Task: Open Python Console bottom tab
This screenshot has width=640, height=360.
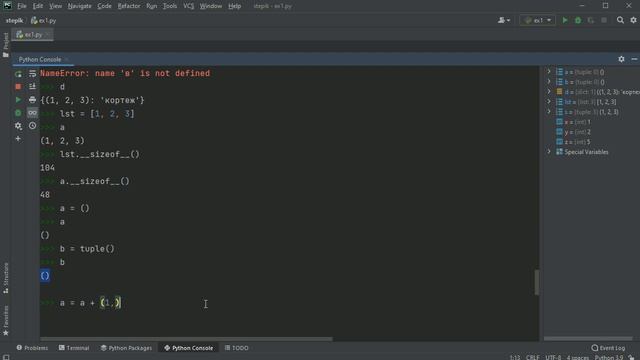Action: pos(189,348)
